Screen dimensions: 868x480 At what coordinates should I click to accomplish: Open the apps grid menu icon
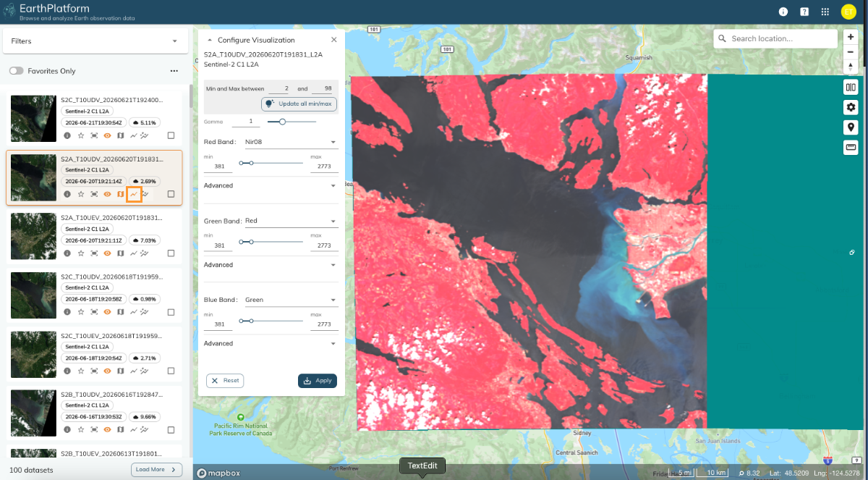point(825,12)
